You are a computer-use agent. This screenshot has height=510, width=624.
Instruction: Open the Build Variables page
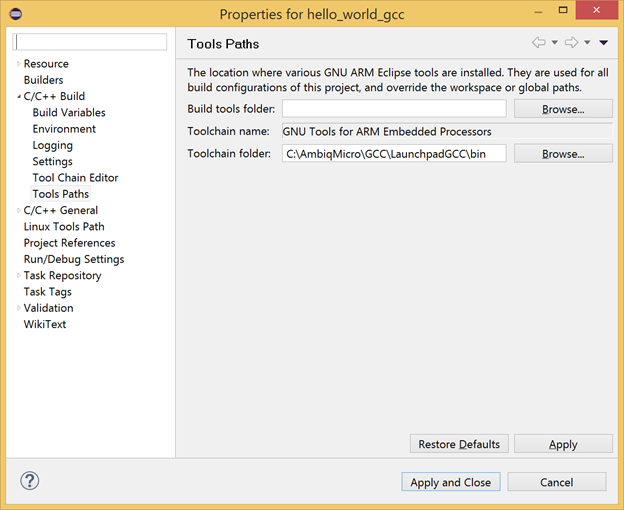pos(69,113)
